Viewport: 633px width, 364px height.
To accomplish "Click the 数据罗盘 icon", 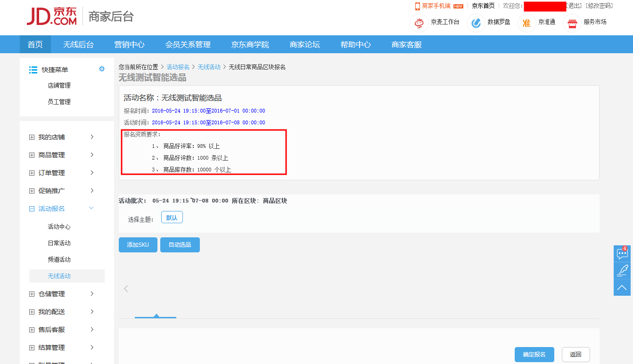I will (476, 23).
